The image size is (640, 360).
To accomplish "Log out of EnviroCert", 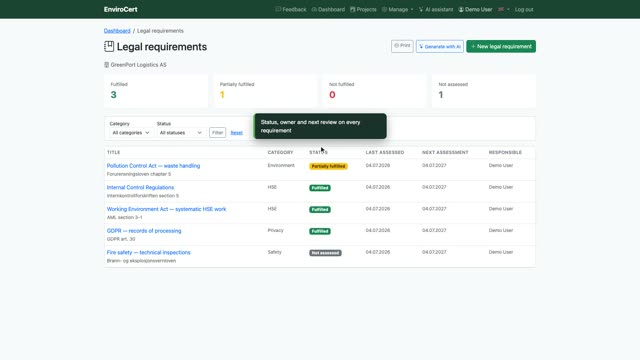I will (524, 9).
